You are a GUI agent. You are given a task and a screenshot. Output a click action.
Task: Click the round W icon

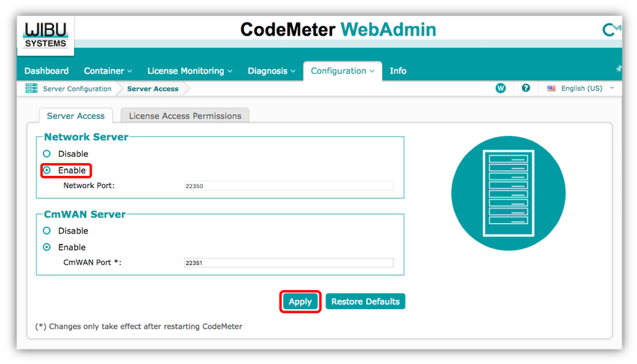(x=501, y=88)
